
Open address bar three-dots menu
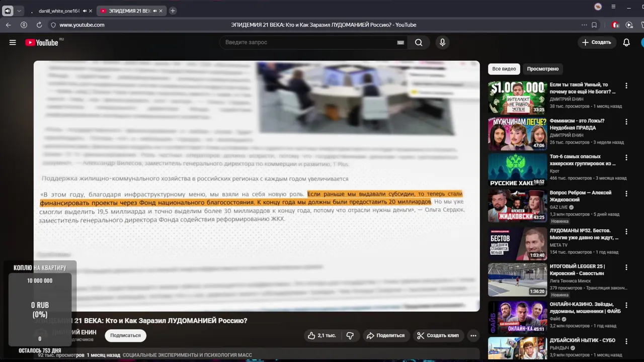pos(584,25)
